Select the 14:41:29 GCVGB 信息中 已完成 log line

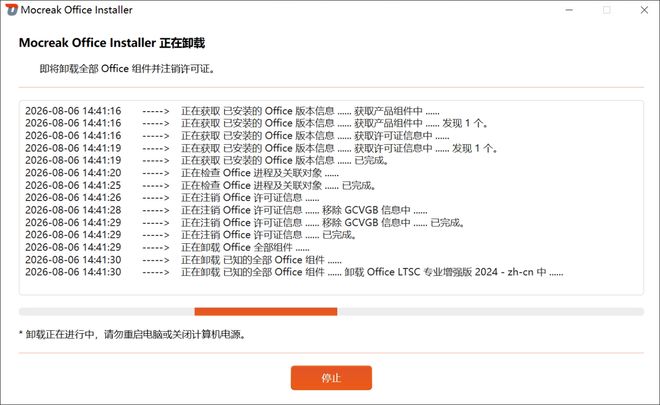[x=245, y=222]
